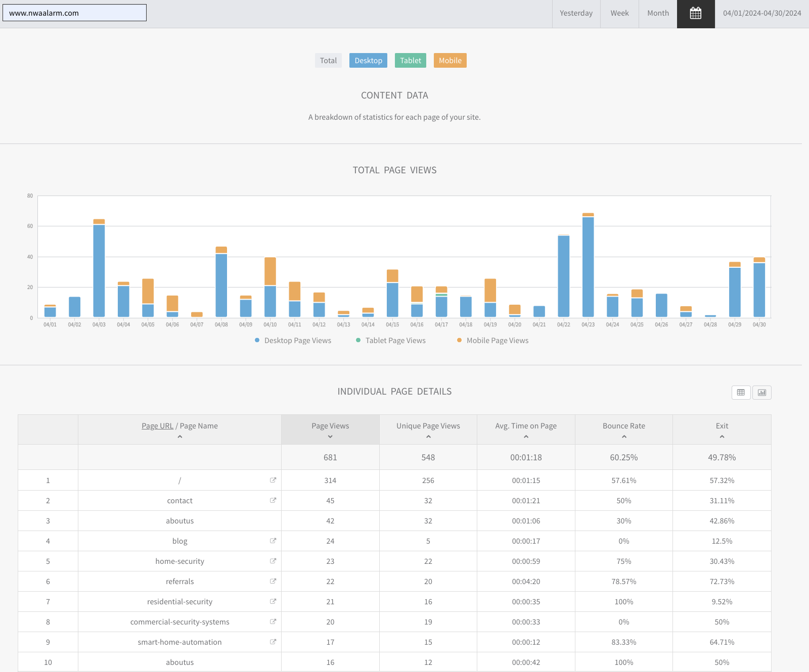
Task: Click the Page URL link header
Action: point(157,426)
